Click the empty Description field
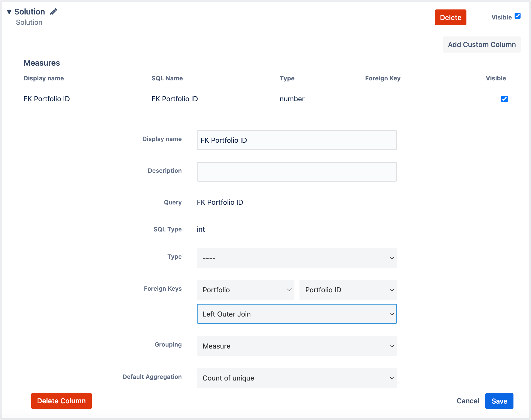531x420 pixels. point(297,172)
